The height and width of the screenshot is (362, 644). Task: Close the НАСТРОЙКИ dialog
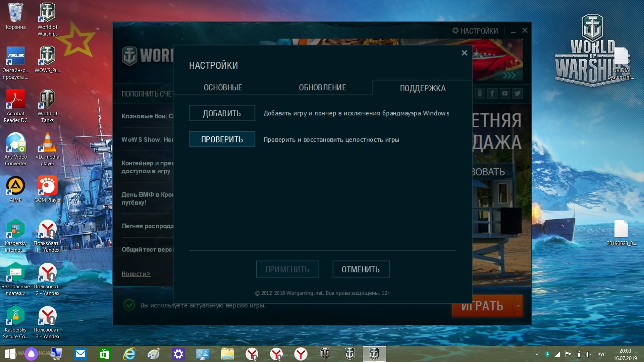pos(464,53)
